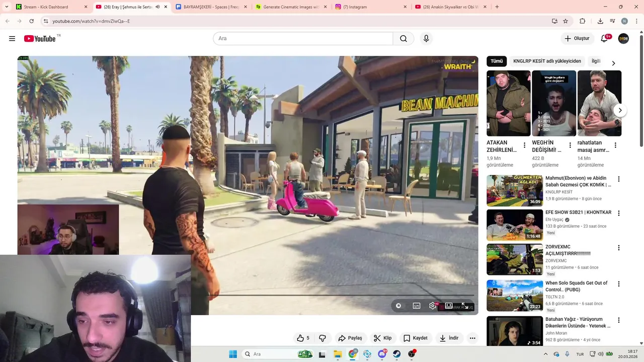This screenshot has height=362, width=644.
Task: Enter full screen video mode
Action: tap(465, 306)
